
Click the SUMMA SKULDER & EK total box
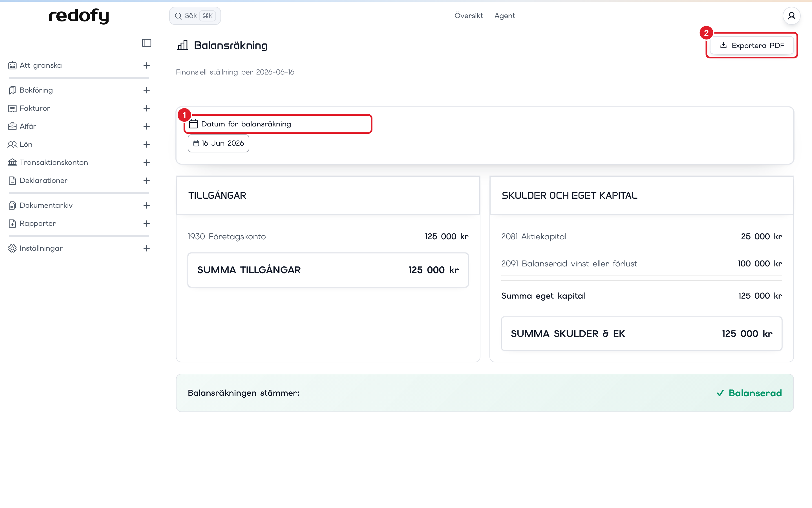pos(641,334)
